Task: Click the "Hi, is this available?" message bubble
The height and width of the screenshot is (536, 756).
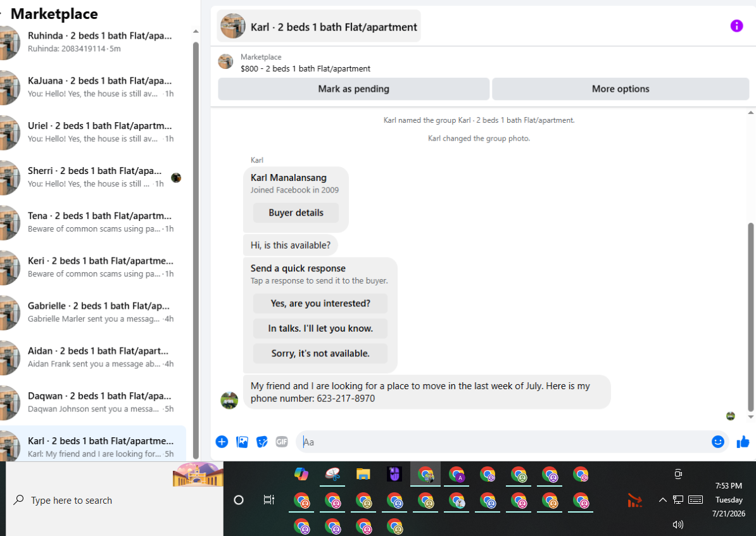Action: [x=290, y=246]
